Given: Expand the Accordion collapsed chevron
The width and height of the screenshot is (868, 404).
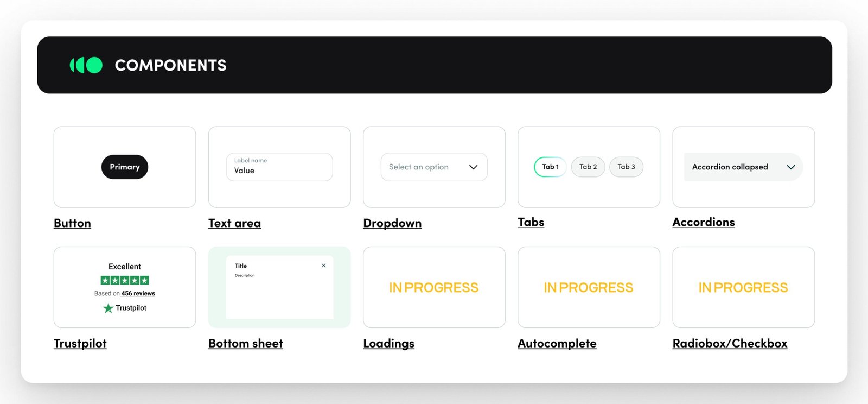Looking at the screenshot, I should (791, 167).
